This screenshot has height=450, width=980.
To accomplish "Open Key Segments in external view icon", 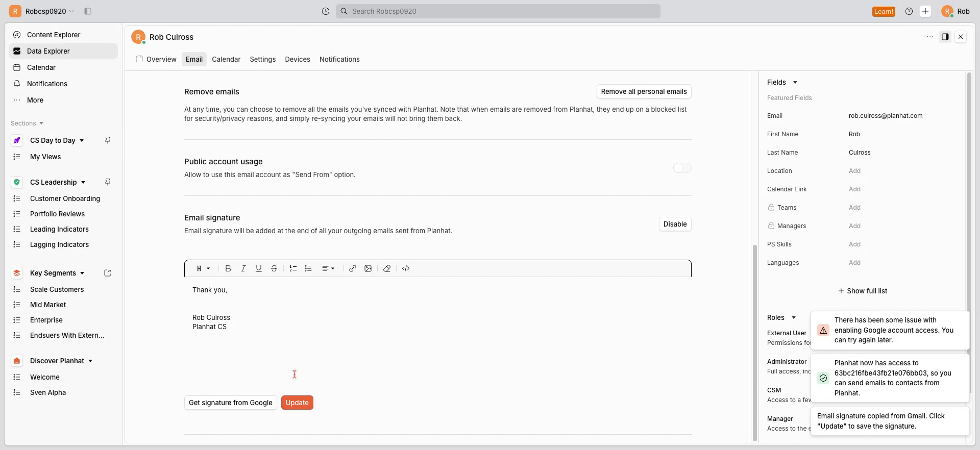I will pos(108,273).
